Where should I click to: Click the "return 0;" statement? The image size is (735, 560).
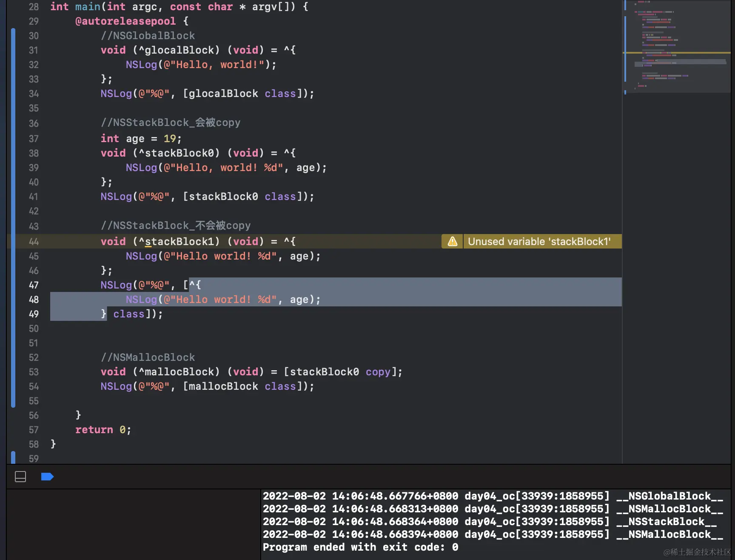pyautogui.click(x=103, y=430)
